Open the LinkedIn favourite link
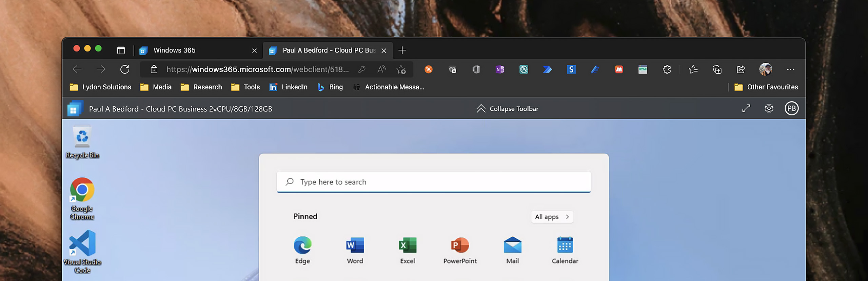Image resolution: width=868 pixels, height=281 pixels. (x=288, y=87)
